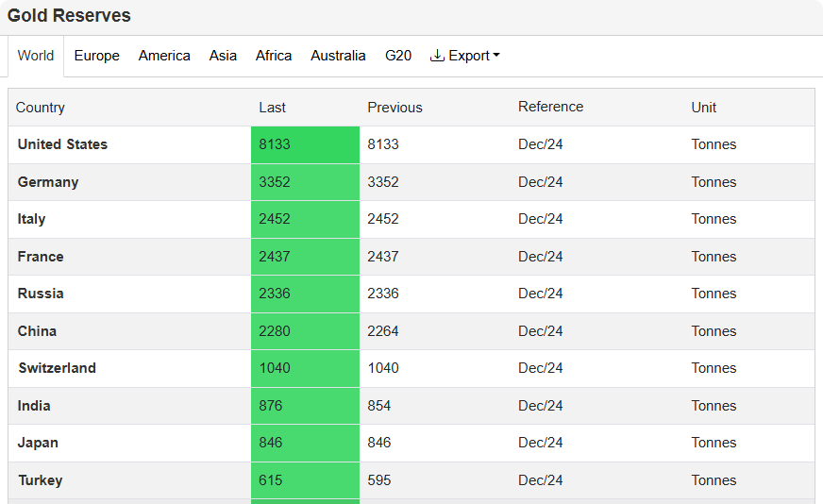Image resolution: width=823 pixels, height=504 pixels.
Task: Click the India row link
Action: coord(34,406)
